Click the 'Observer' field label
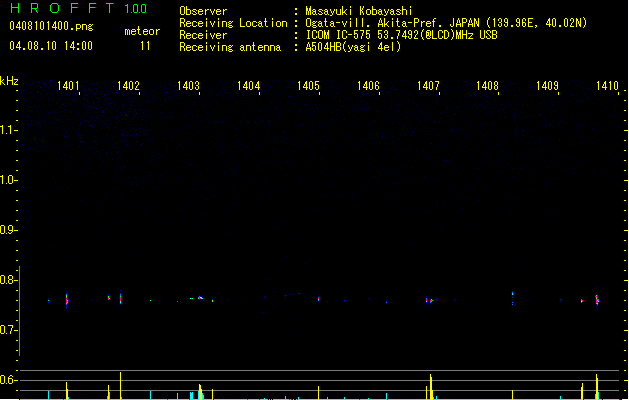 point(203,11)
